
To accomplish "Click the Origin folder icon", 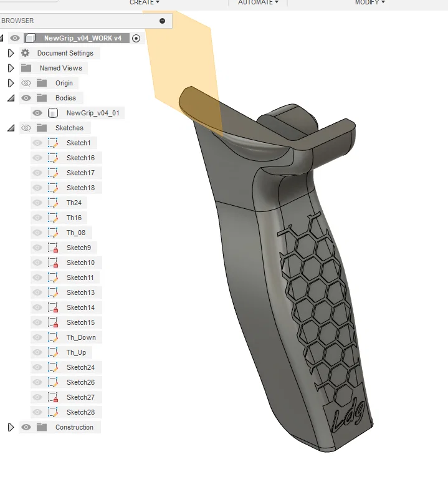I will pyautogui.click(x=42, y=83).
